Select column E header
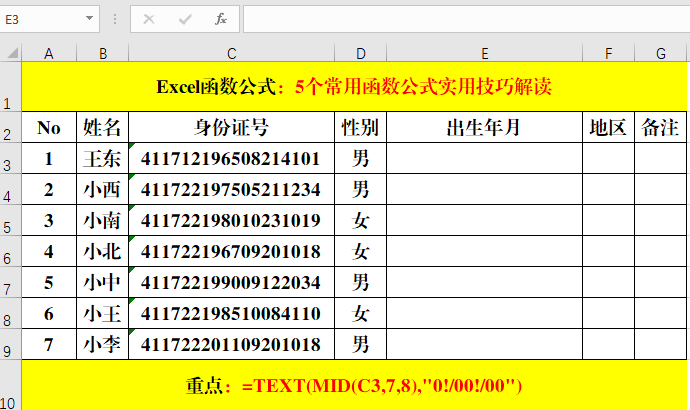This screenshot has height=410, width=690. (484, 53)
